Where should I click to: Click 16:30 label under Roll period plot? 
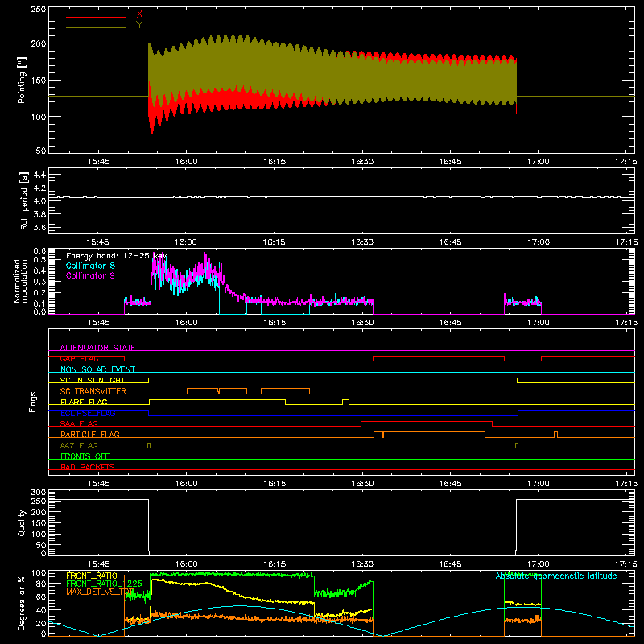tap(362, 242)
